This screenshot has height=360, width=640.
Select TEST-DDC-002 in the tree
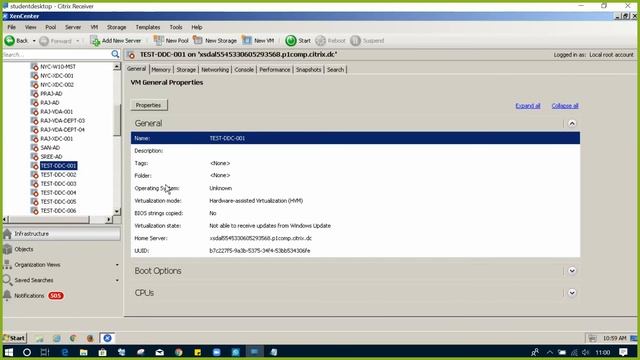tap(58, 175)
